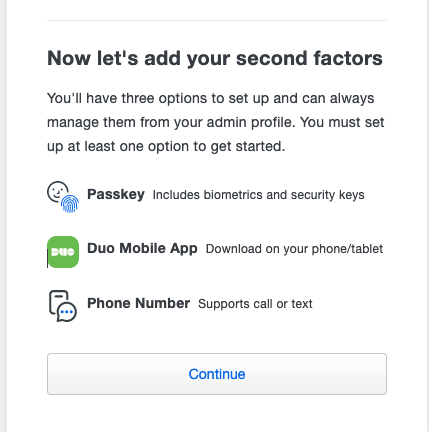Click the empty white area below Continue
Viewport: 429px width, 432px height.
217,415
